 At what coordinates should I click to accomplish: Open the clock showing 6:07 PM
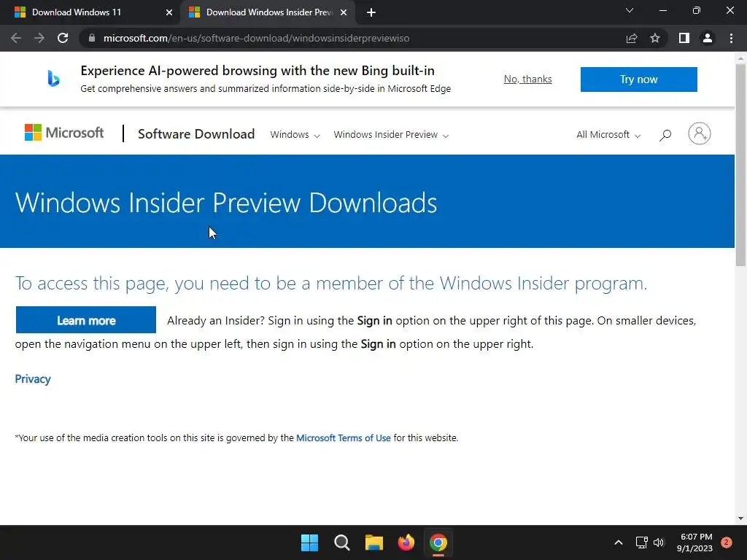(x=694, y=542)
